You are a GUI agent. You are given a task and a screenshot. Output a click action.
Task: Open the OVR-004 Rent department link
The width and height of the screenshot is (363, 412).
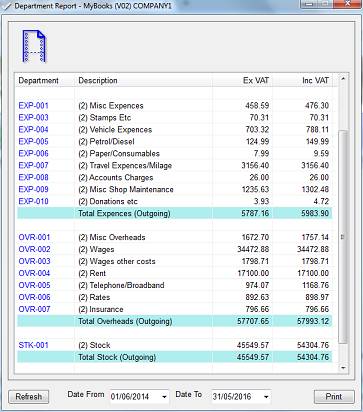(35, 273)
